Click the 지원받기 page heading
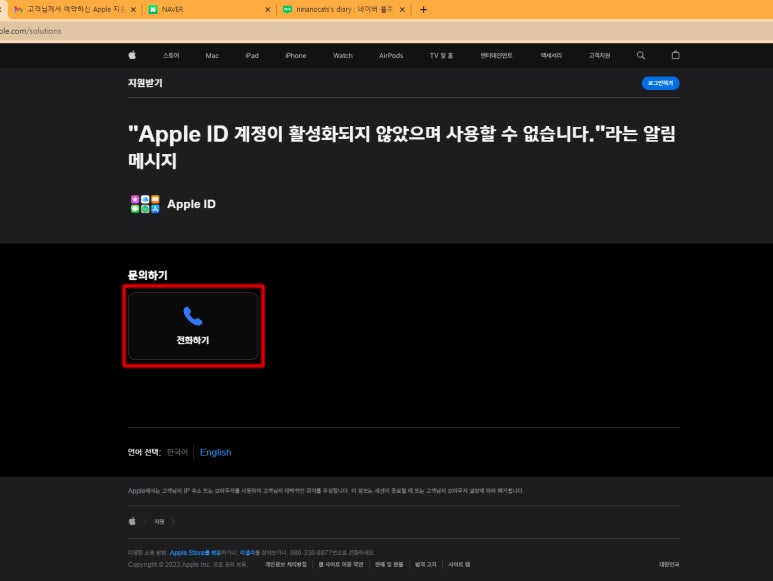Image resolution: width=773 pixels, height=581 pixels. tap(145, 83)
